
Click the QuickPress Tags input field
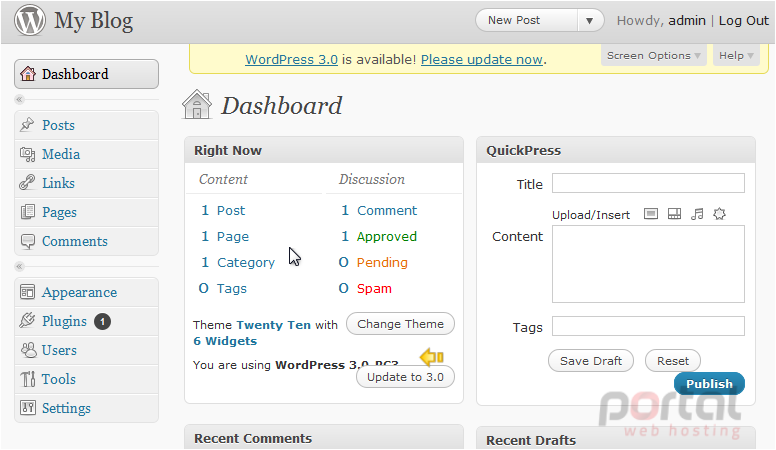point(648,326)
